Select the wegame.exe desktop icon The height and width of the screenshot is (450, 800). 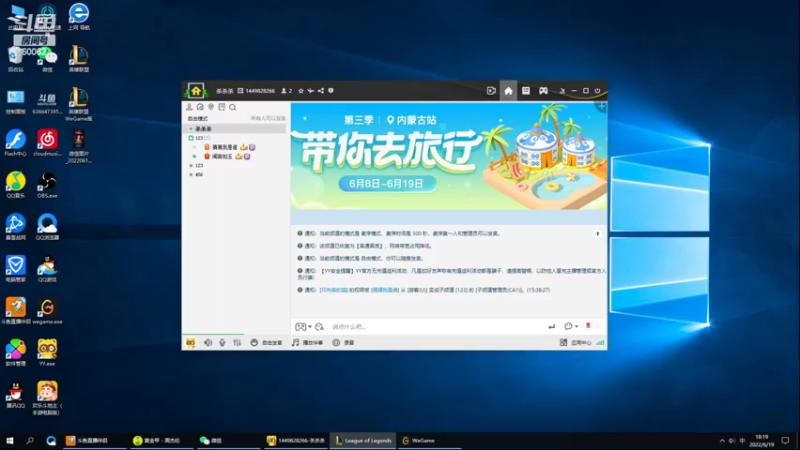coord(47,311)
